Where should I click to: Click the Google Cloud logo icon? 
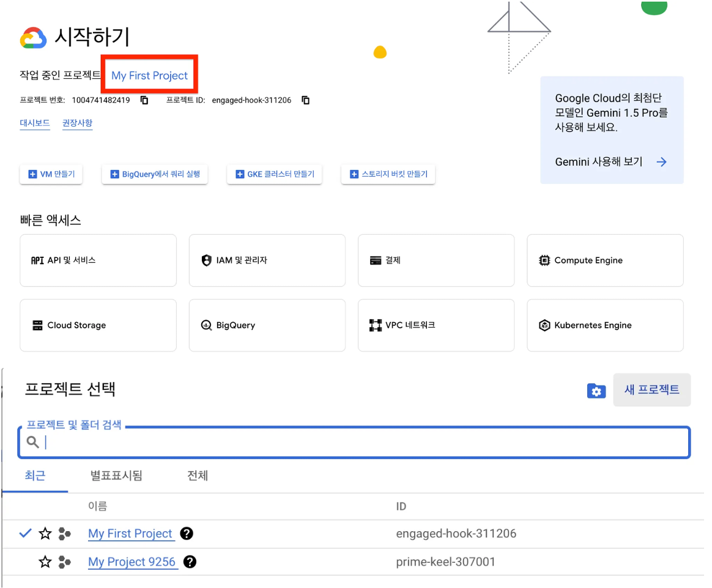point(33,38)
